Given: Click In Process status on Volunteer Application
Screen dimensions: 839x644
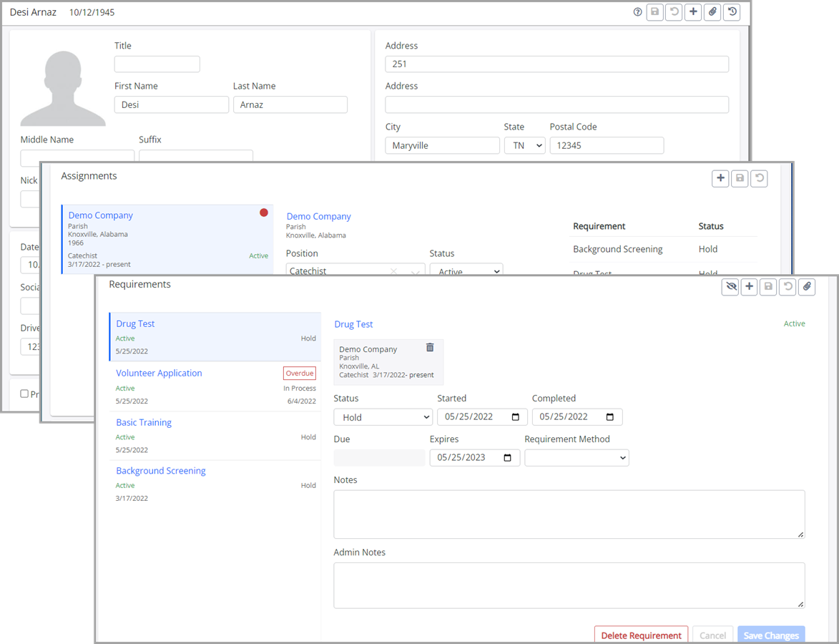Looking at the screenshot, I should 300,388.
